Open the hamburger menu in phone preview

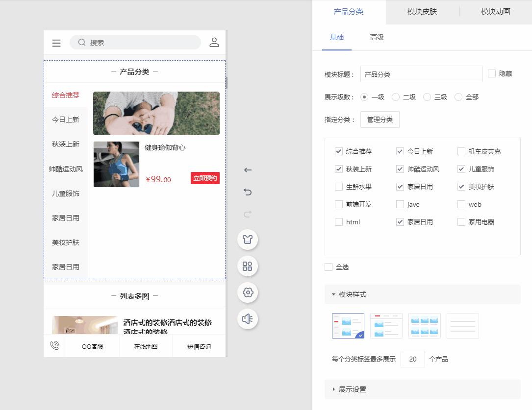tap(56, 43)
